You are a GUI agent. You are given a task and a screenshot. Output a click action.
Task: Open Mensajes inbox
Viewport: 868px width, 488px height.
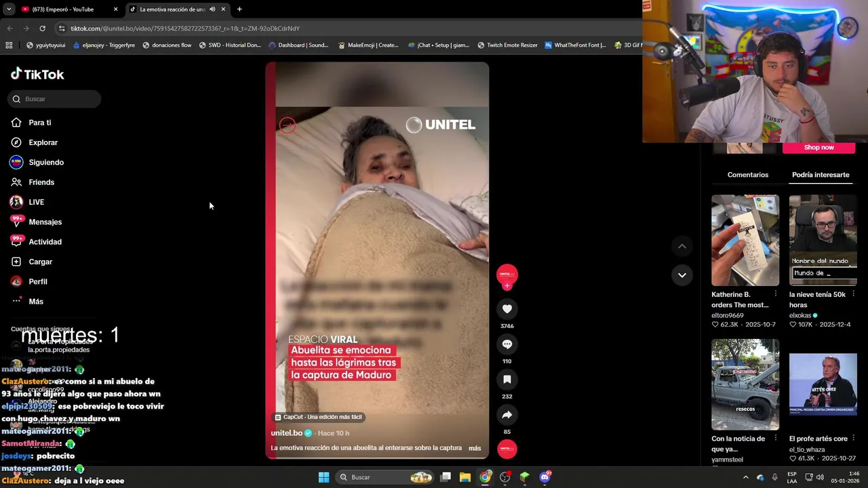(x=45, y=222)
